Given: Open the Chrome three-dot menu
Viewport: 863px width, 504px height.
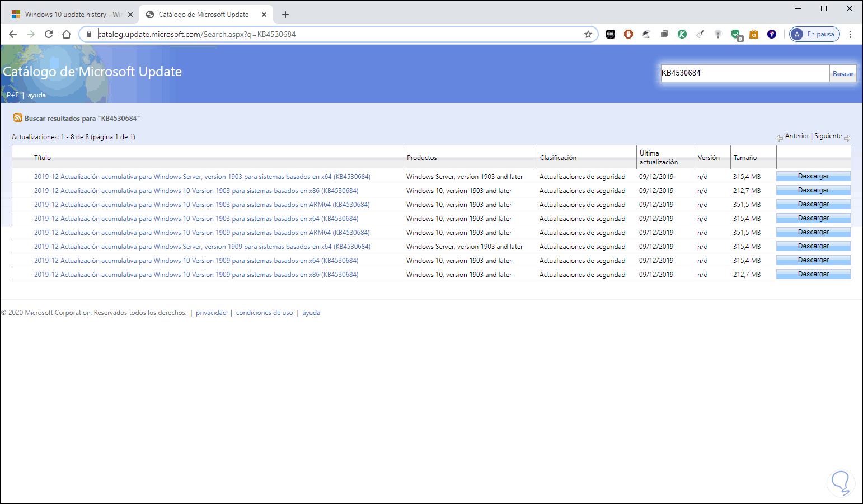Looking at the screenshot, I should point(850,34).
